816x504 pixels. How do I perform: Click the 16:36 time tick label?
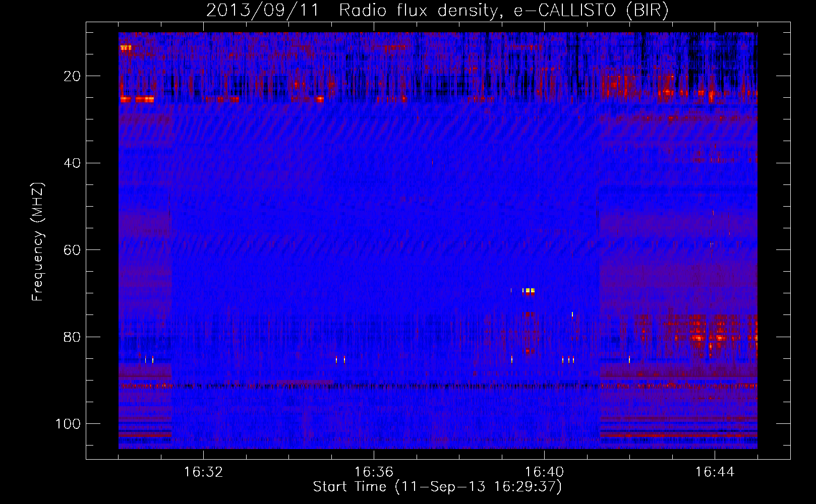[374, 472]
